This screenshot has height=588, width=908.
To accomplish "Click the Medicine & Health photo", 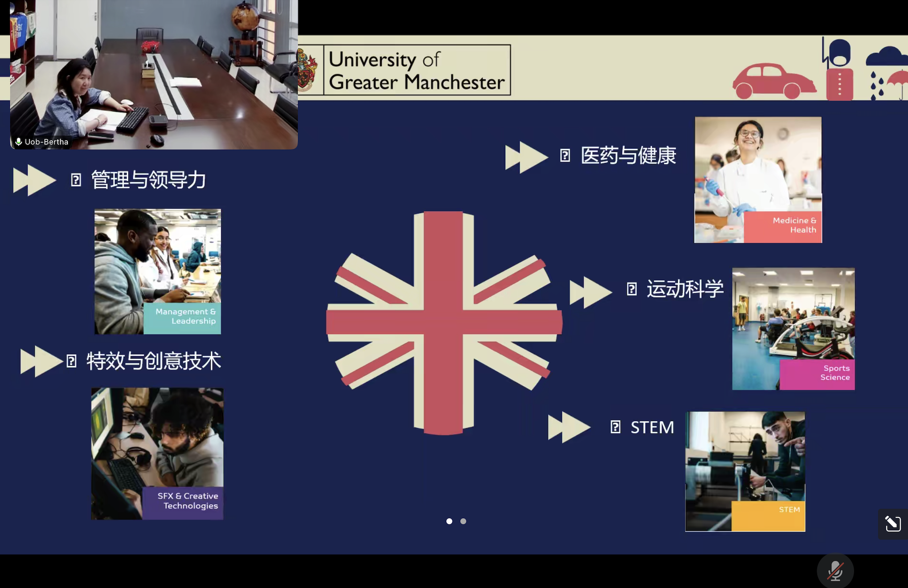I will [758, 180].
